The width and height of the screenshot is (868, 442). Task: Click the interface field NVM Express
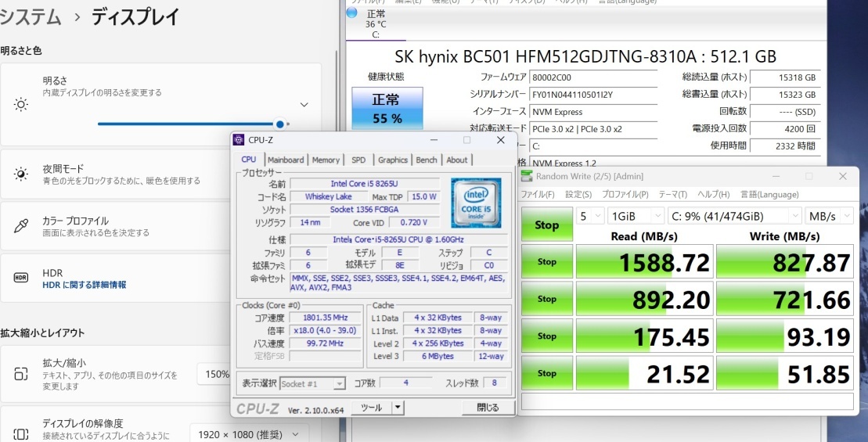[x=593, y=112]
